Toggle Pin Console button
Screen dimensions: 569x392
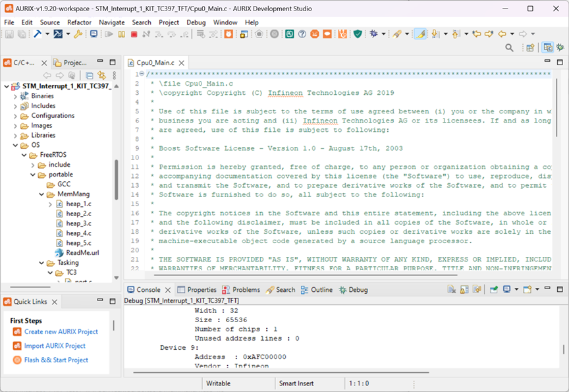click(x=493, y=290)
